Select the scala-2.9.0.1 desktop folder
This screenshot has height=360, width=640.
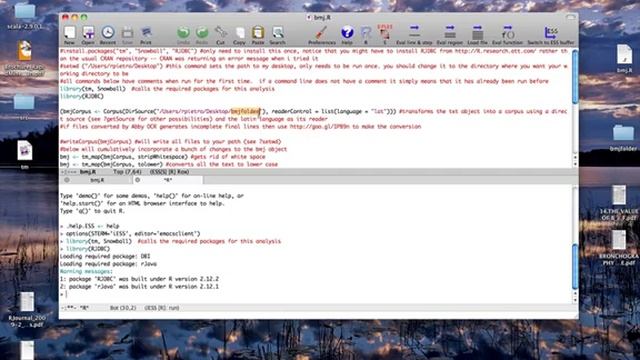pyautogui.click(x=24, y=16)
